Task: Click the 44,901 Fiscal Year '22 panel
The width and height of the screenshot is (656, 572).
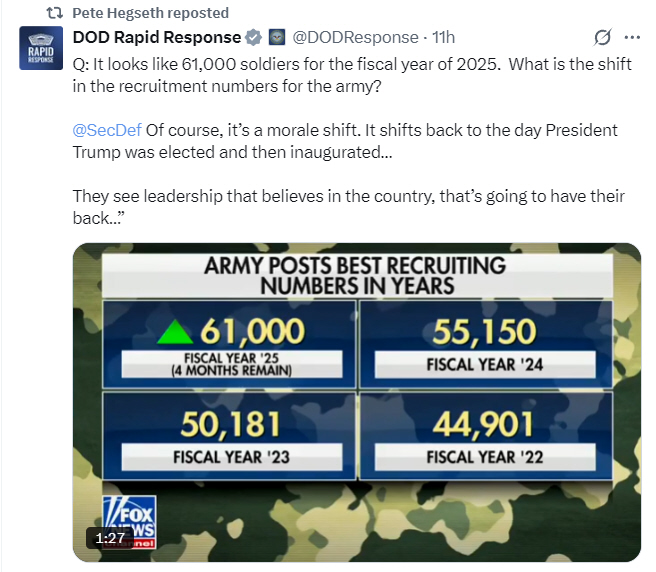Action: pyautogui.click(x=486, y=436)
